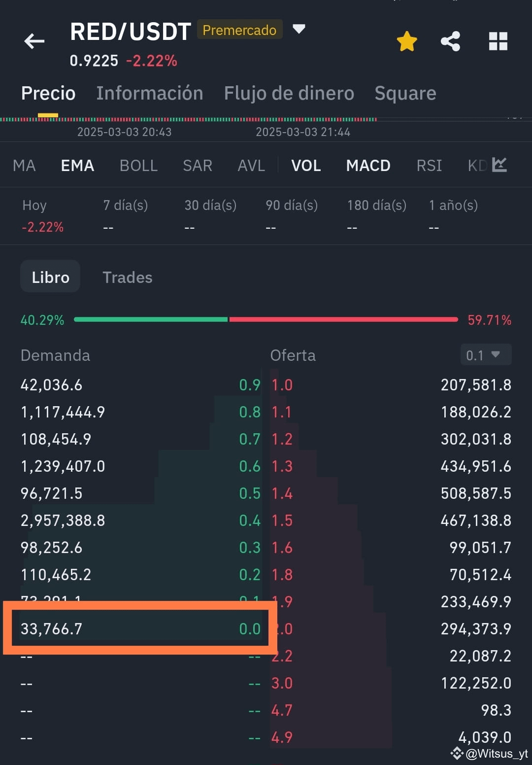Open the Square tab

405,93
